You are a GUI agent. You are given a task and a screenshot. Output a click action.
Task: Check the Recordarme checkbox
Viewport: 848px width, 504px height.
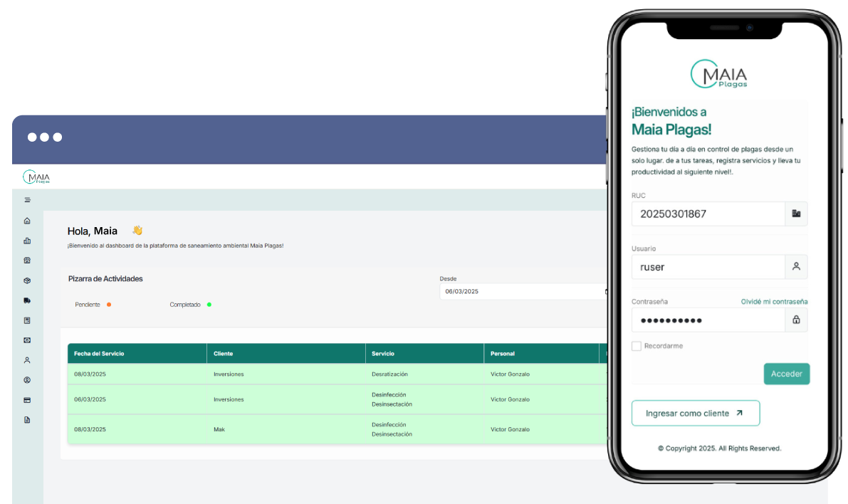(636, 346)
